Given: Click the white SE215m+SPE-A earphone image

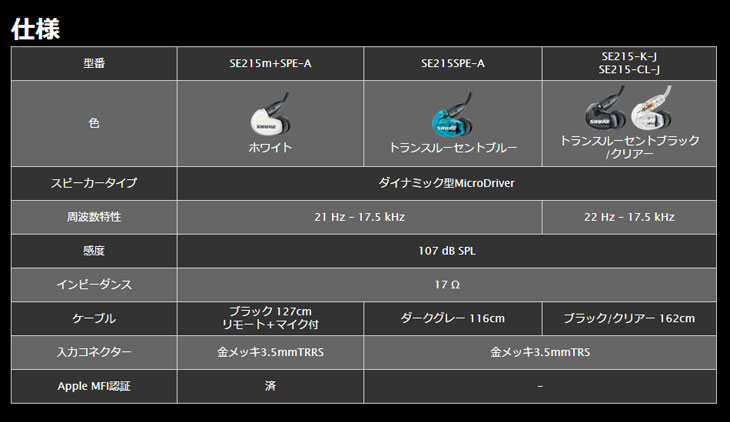Looking at the screenshot, I should [270, 114].
